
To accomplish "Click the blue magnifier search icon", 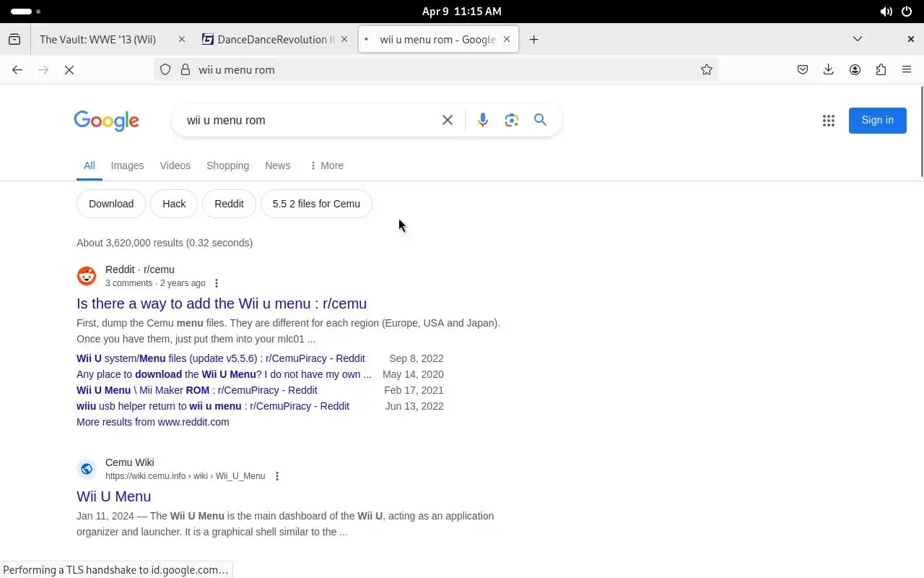I will point(540,120).
